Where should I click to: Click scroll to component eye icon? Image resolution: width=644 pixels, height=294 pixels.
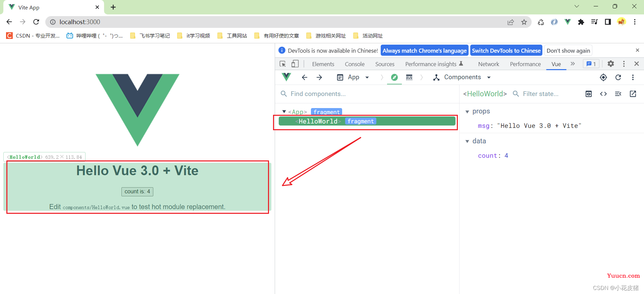pos(589,94)
